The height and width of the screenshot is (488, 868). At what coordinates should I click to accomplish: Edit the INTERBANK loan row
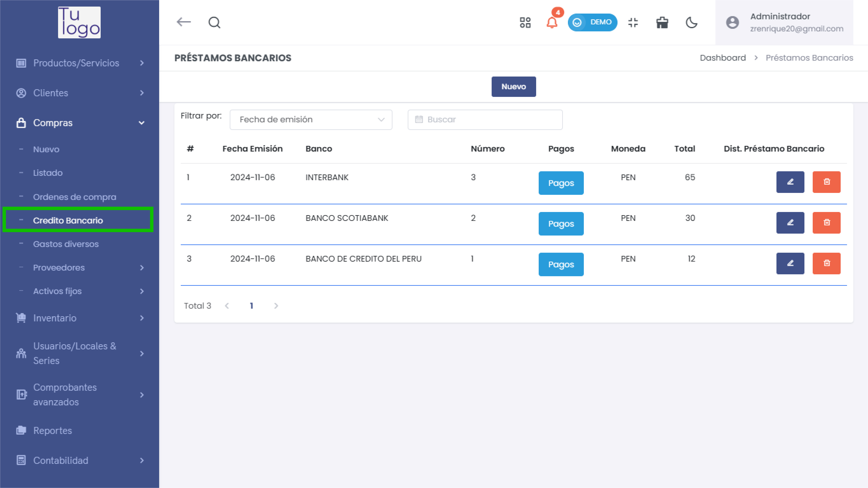coord(790,182)
